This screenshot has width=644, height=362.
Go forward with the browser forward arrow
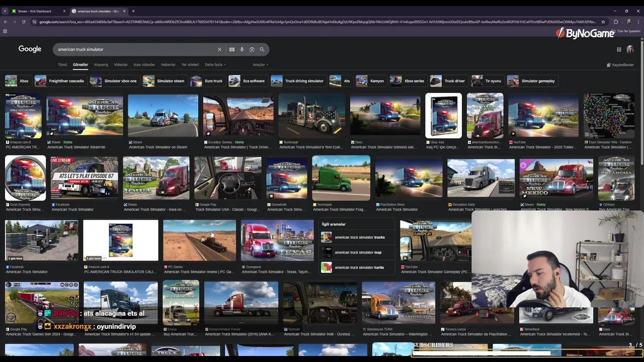click(x=14, y=22)
